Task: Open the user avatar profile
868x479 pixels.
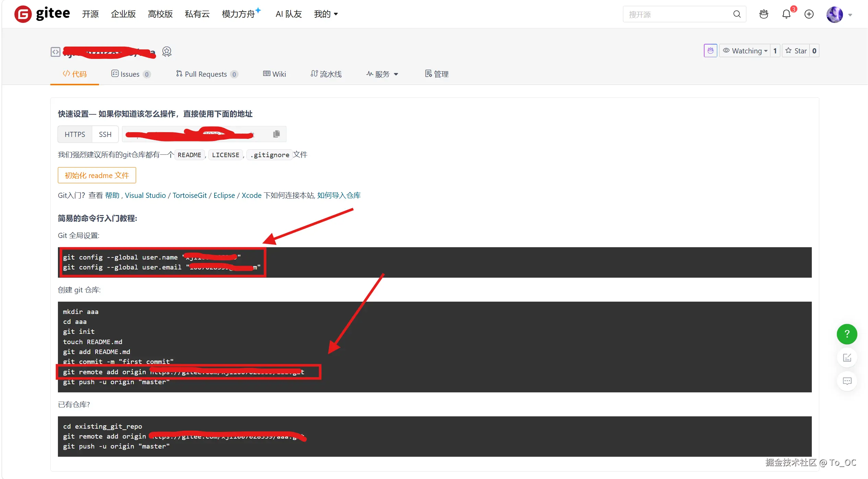Action: 835,14
